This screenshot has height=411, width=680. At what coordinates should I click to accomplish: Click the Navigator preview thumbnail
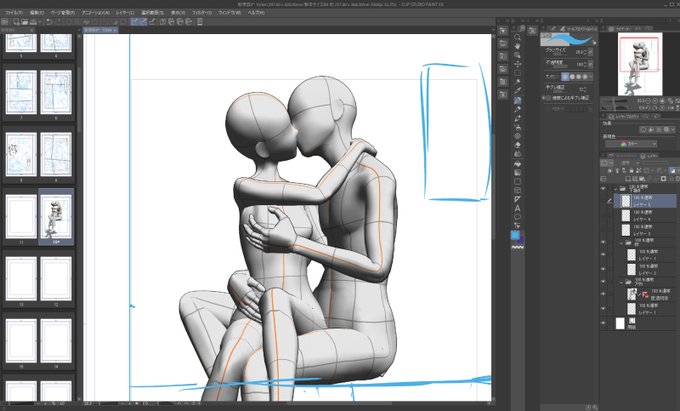tap(640, 64)
